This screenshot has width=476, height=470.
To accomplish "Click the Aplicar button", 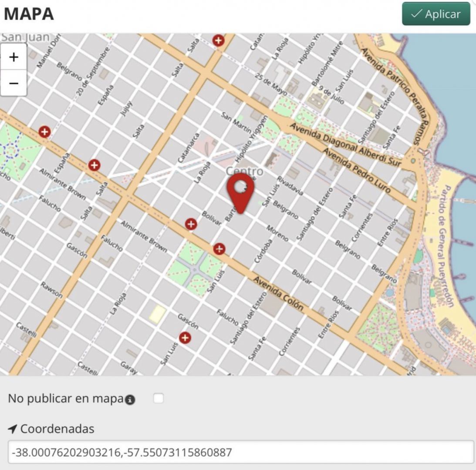I will [x=436, y=14].
